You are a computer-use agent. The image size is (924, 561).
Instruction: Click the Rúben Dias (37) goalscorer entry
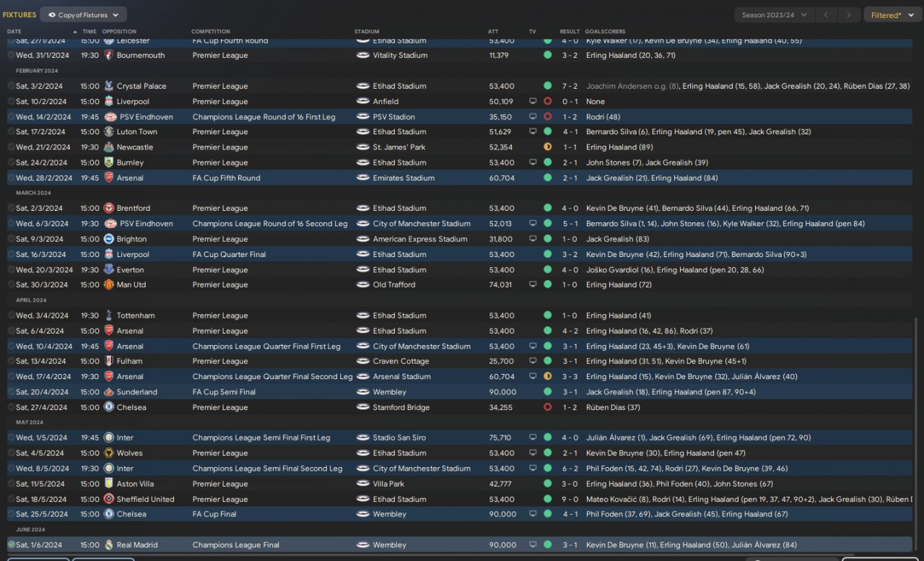click(x=613, y=407)
